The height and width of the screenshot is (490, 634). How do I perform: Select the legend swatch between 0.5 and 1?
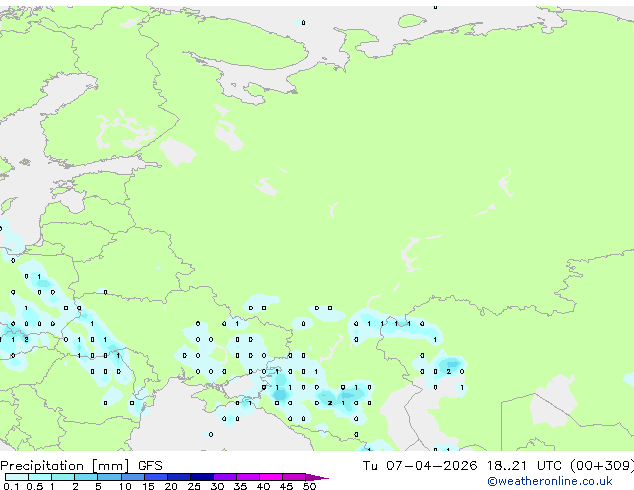pyautogui.click(x=40, y=477)
